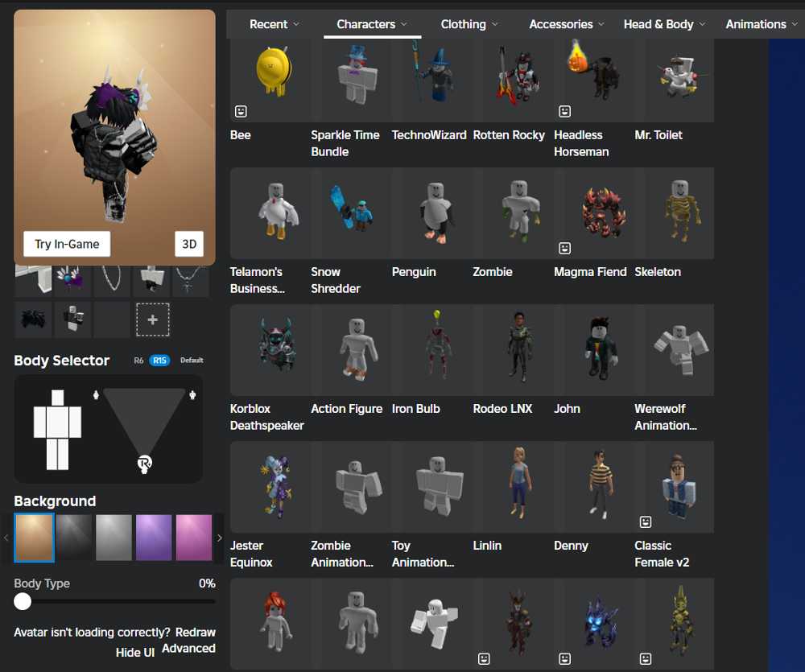Click the Redraw link
Screen dimensions: 805x672
(x=196, y=632)
